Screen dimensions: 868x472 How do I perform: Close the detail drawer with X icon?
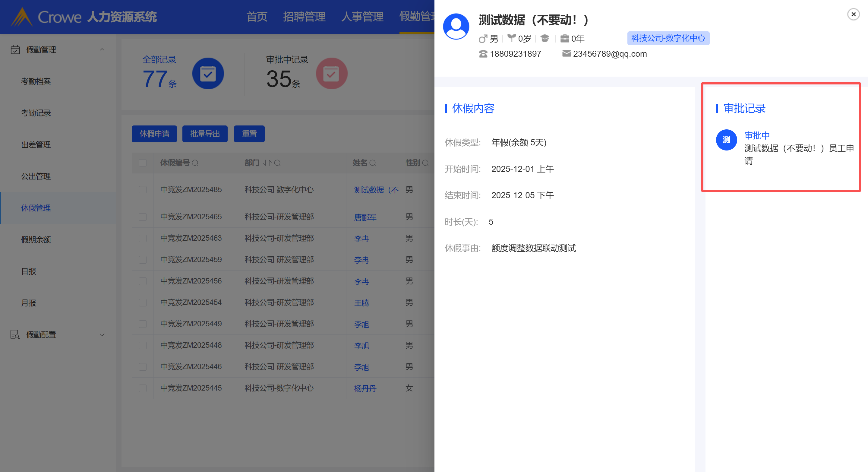click(x=853, y=14)
